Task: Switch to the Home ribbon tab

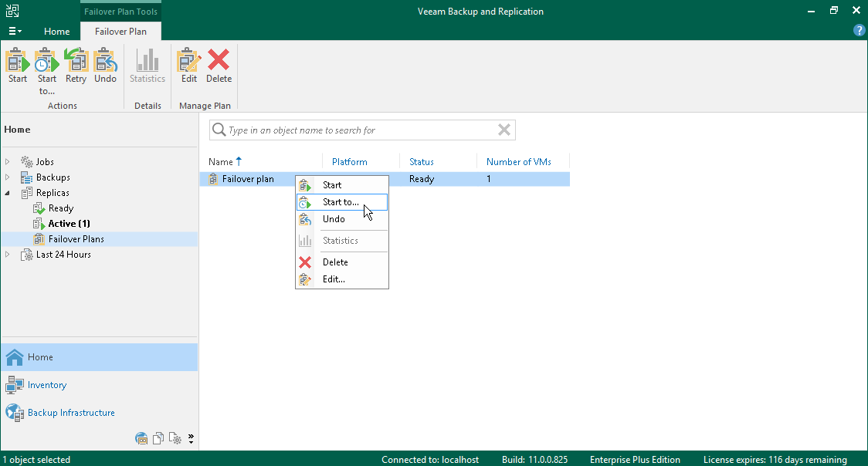Action: 56,32
